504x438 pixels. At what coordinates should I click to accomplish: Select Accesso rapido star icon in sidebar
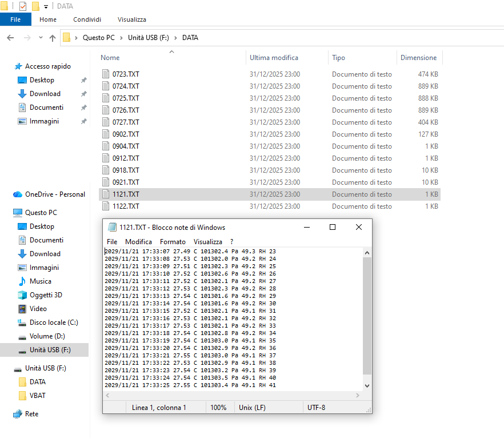[18, 66]
